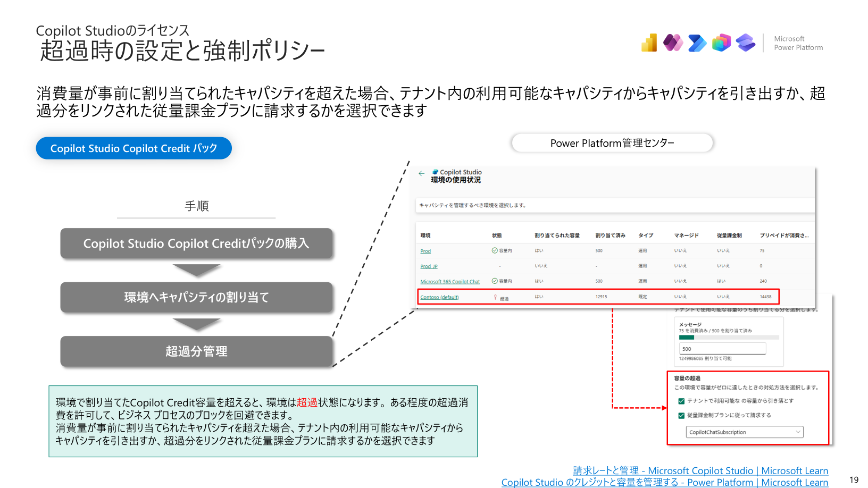The image size is (868, 488).
Task: Click the Copilot Creditパックの購入 step box
Action: coord(196,243)
